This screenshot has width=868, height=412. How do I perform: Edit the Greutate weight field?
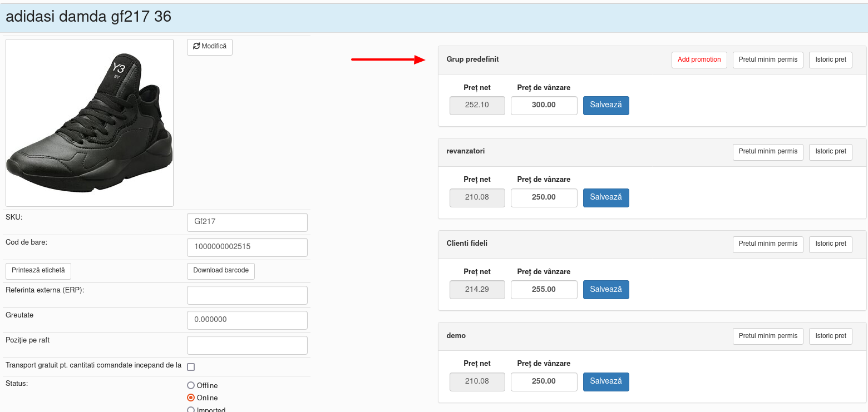[x=247, y=320]
